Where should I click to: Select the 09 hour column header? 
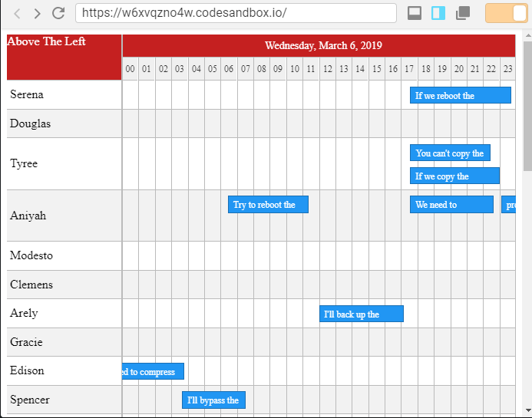pyautogui.click(x=278, y=69)
